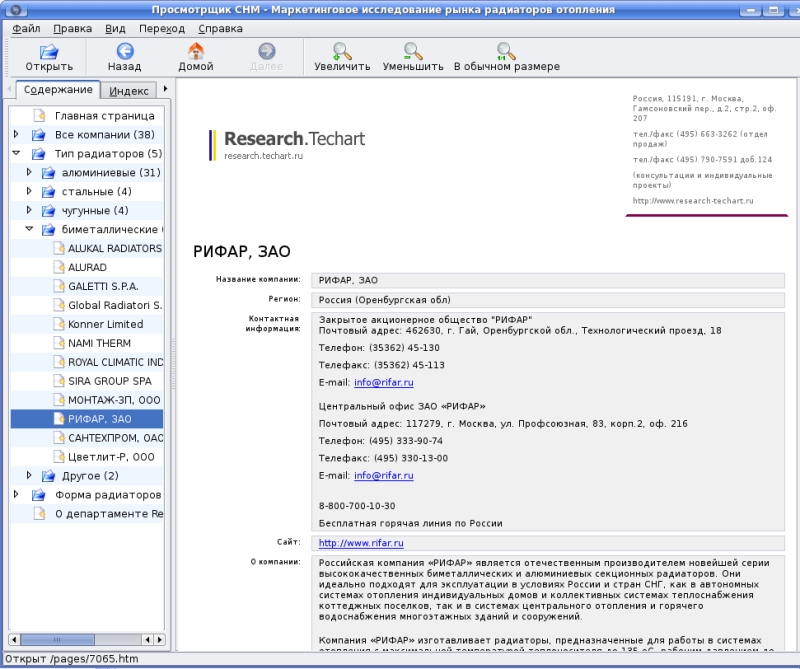Image resolution: width=800 pixels, height=669 pixels.
Task: Click the folder icon beside Другое (2)
Action: pos(48,476)
